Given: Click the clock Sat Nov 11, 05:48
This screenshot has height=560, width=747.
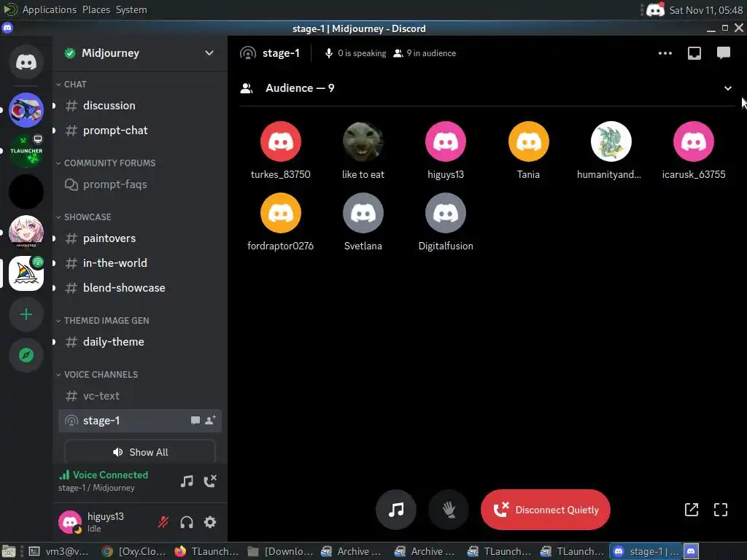Looking at the screenshot, I should pos(705,10).
